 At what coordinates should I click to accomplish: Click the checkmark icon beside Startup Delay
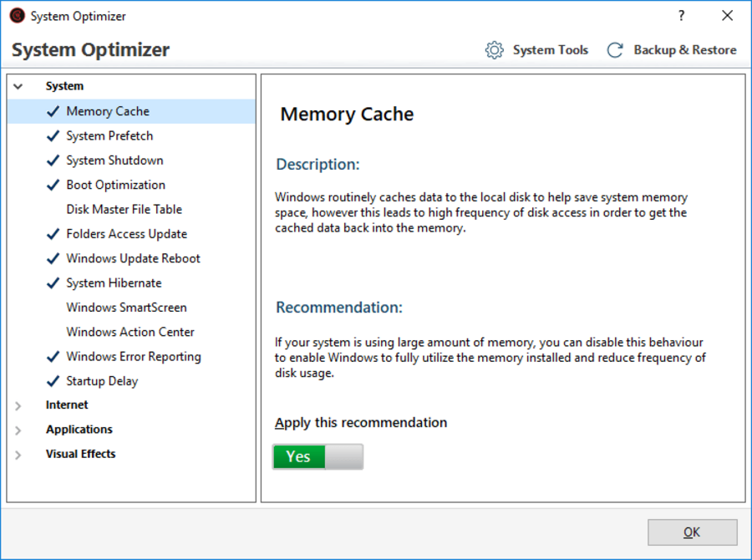(x=53, y=381)
